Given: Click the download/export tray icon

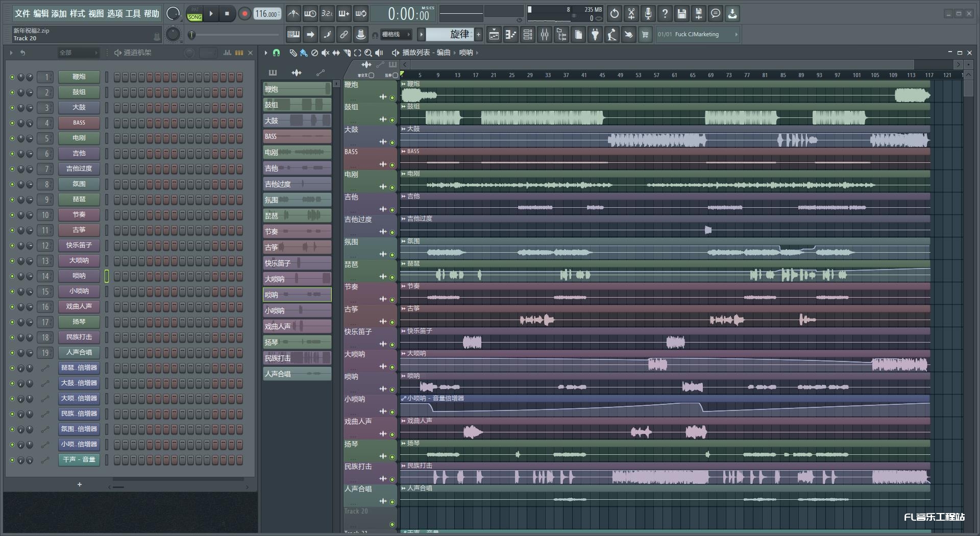Looking at the screenshot, I should (x=732, y=14).
